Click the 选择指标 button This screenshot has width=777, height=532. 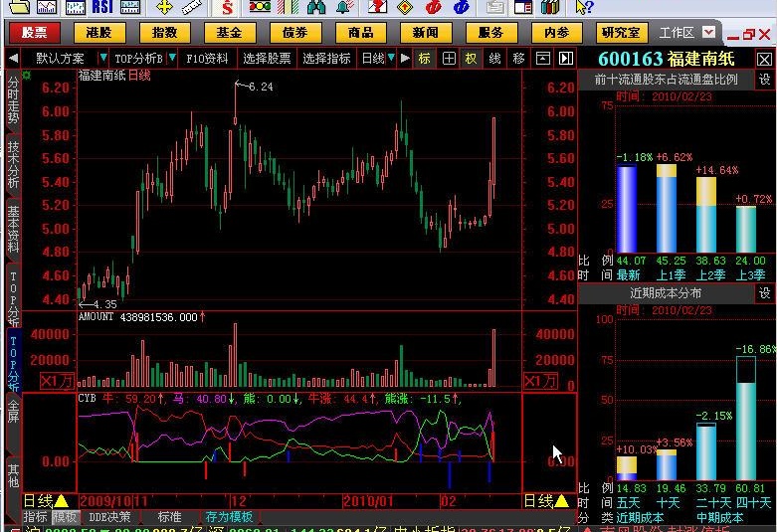326,59
